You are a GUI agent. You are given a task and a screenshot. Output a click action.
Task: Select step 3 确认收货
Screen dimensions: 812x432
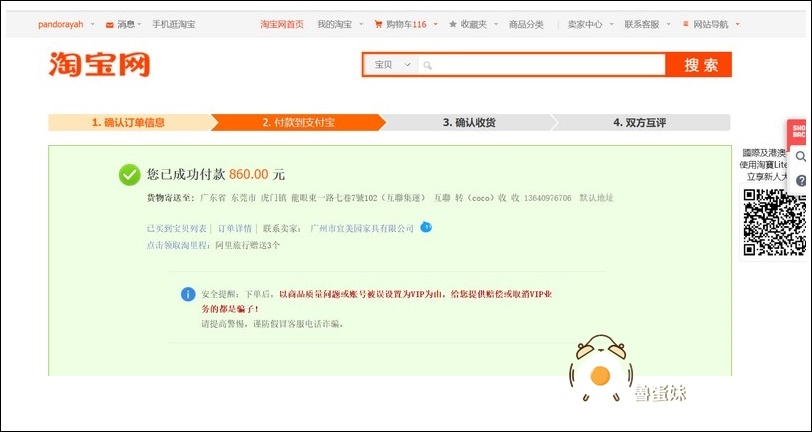click(x=469, y=123)
